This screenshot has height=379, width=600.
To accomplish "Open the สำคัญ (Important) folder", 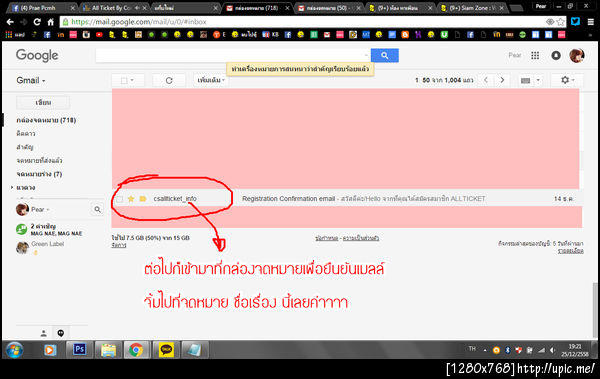I will coord(24,147).
